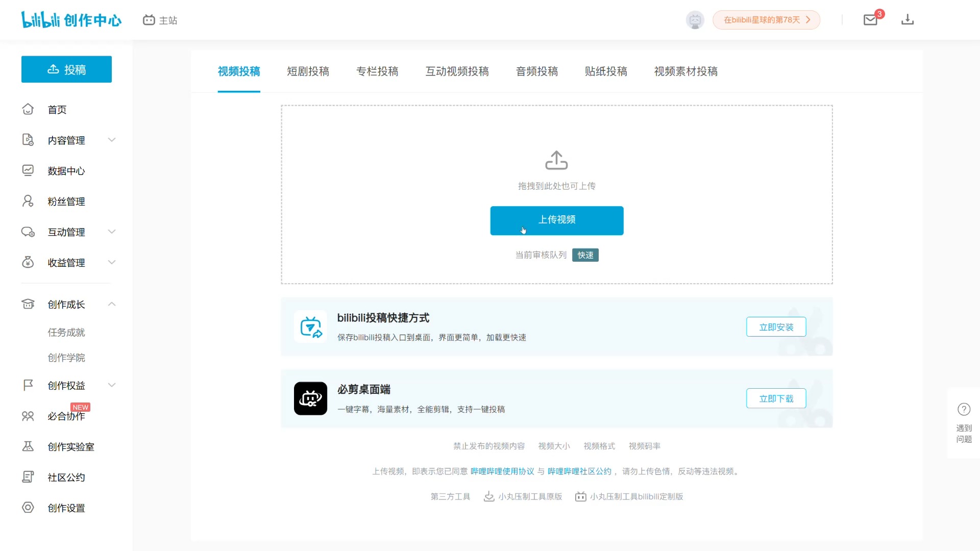Image resolution: width=980 pixels, height=551 pixels.
Task: Open the 视频格式 info link
Action: (599, 446)
